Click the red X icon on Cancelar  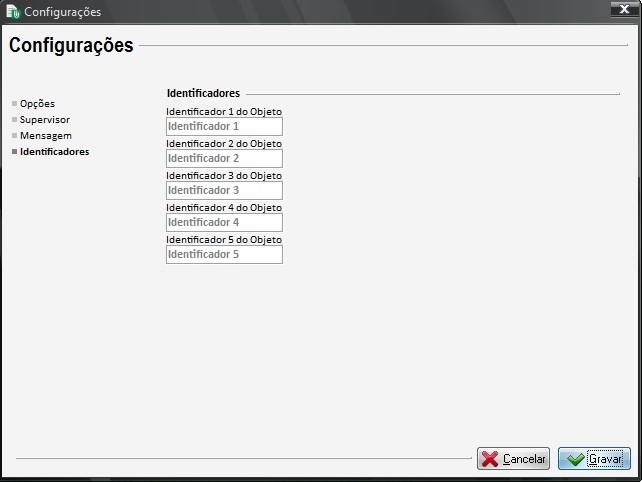tap(489, 459)
